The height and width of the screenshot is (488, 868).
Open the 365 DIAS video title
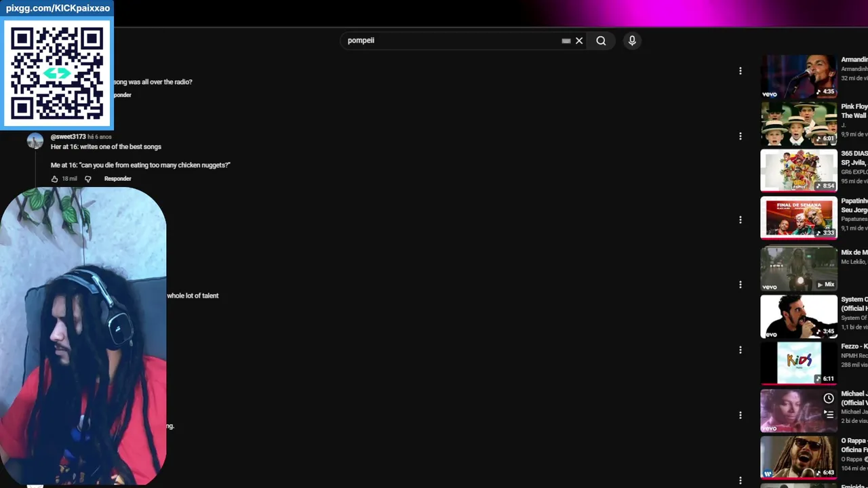click(x=854, y=158)
